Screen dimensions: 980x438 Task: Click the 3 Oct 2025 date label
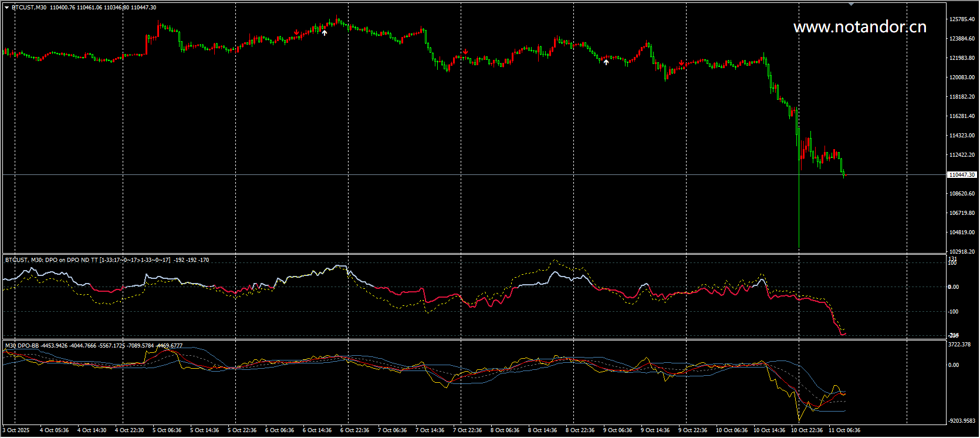[x=16, y=430]
